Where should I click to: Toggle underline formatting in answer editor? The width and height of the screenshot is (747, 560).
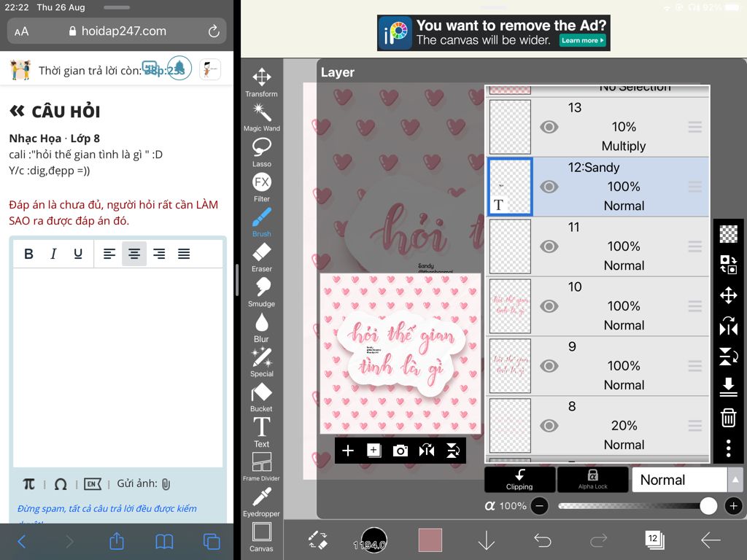tap(78, 254)
